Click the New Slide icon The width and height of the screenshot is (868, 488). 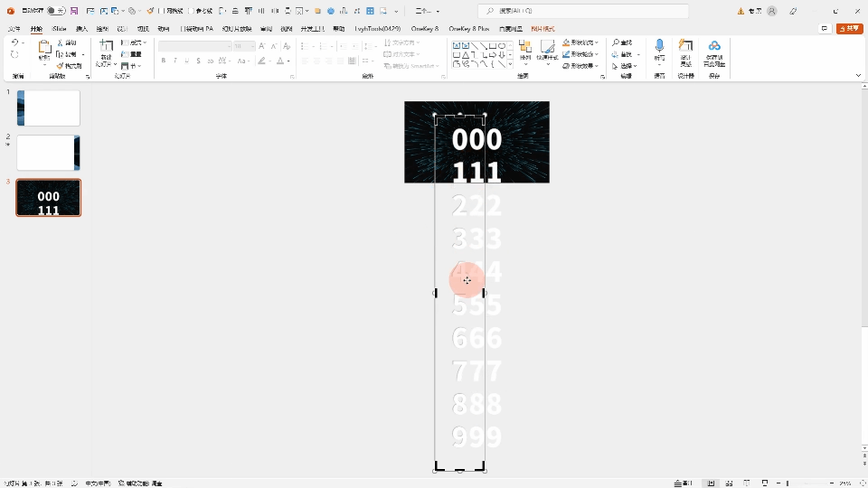106,51
